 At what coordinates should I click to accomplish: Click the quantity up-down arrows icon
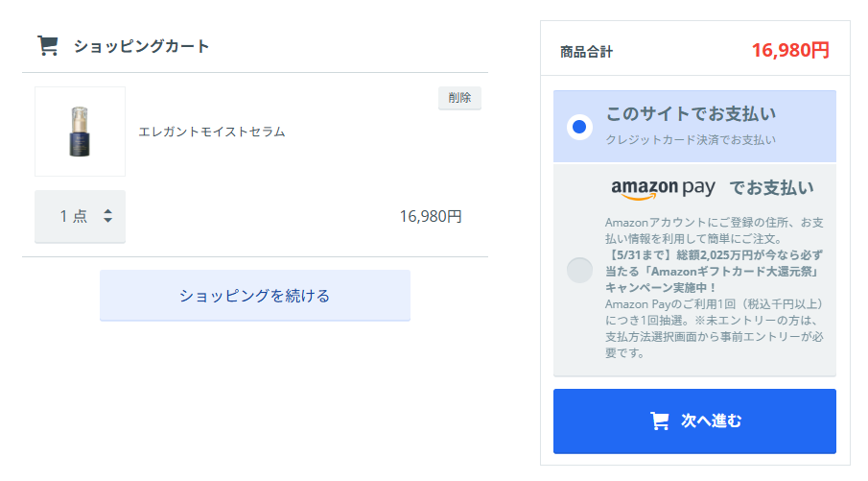point(108,216)
